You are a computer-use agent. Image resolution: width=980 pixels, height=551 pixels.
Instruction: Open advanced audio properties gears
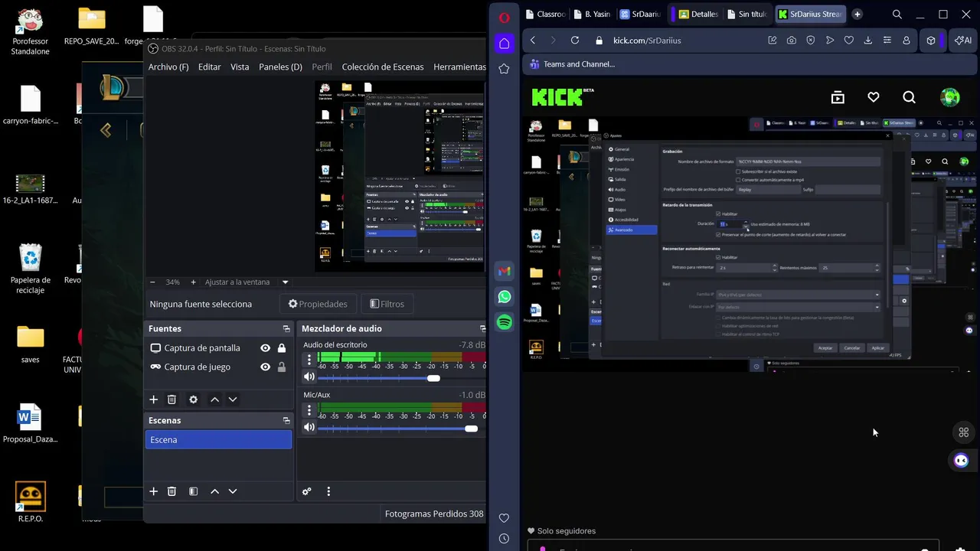click(307, 491)
